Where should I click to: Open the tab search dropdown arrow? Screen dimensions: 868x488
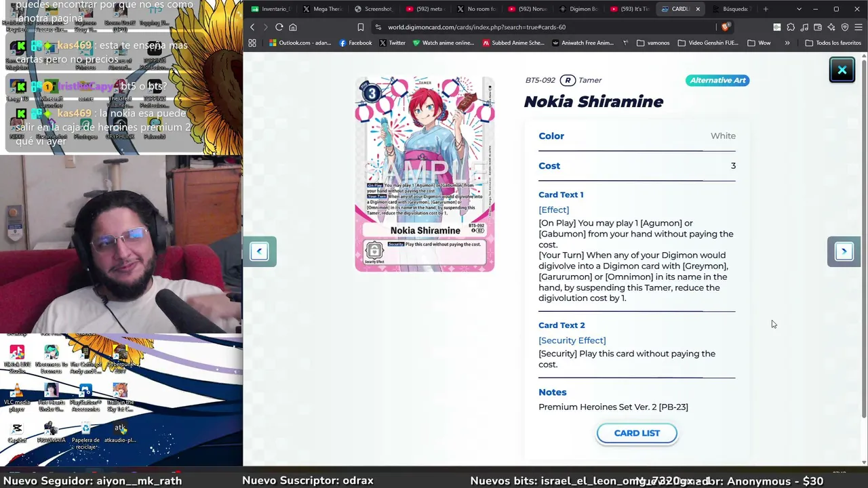799,9
